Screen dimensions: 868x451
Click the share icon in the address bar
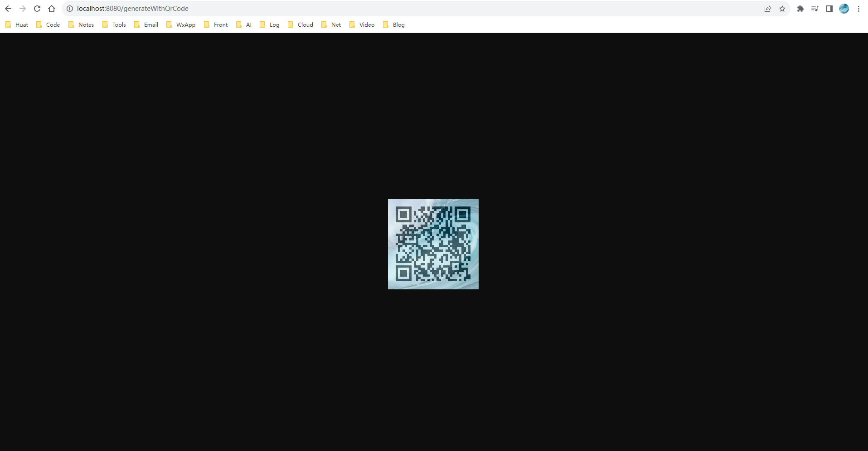pyautogui.click(x=767, y=9)
